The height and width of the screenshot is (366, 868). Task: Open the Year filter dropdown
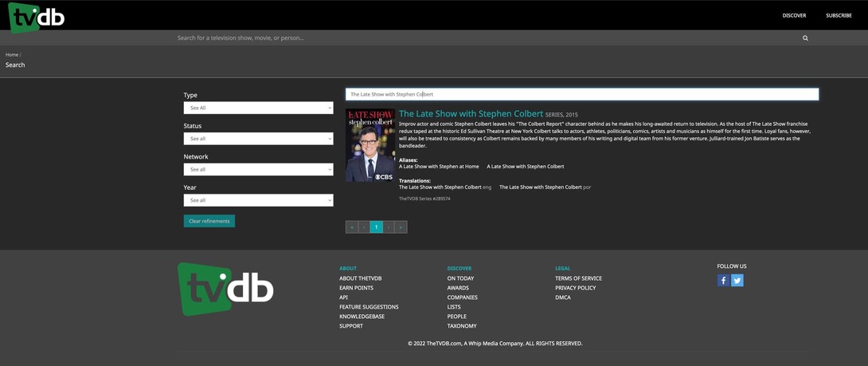[259, 200]
